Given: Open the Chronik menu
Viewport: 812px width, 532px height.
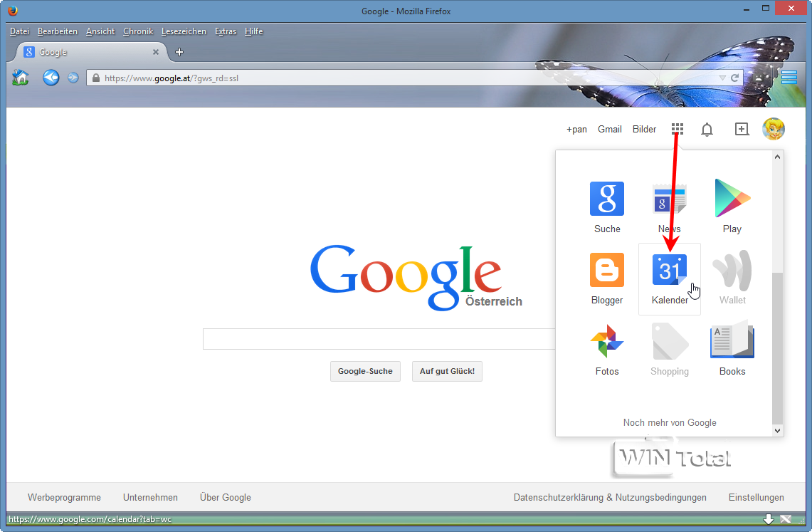Looking at the screenshot, I should click(x=138, y=31).
